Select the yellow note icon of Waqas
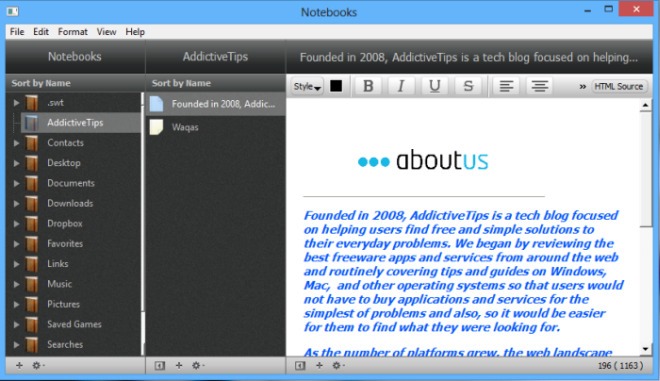Screen dimensions: 660x381 [156, 127]
